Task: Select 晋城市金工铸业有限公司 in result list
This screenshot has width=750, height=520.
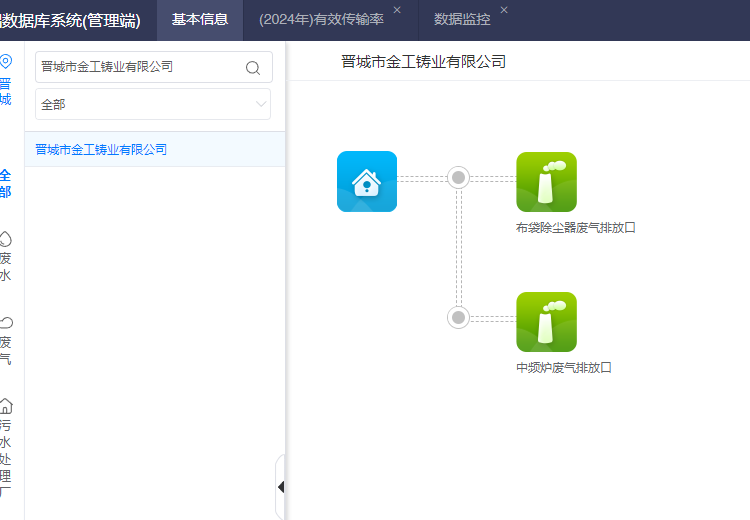Action: point(154,149)
